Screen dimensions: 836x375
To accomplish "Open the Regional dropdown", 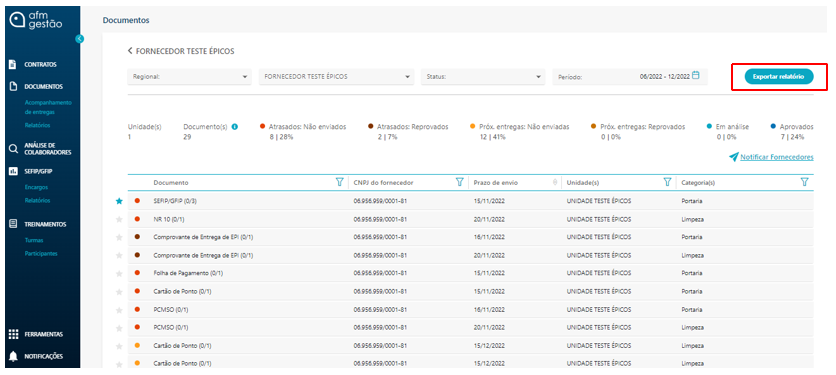I will click(190, 77).
